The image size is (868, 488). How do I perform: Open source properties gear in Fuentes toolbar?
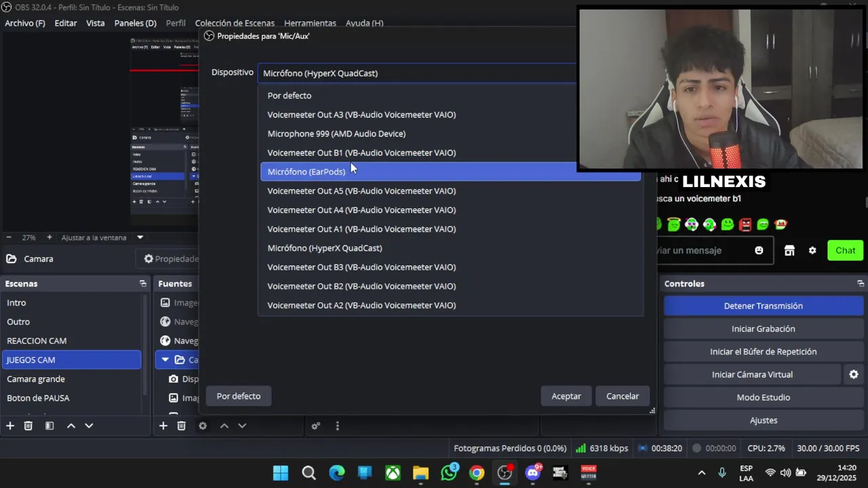(203, 426)
